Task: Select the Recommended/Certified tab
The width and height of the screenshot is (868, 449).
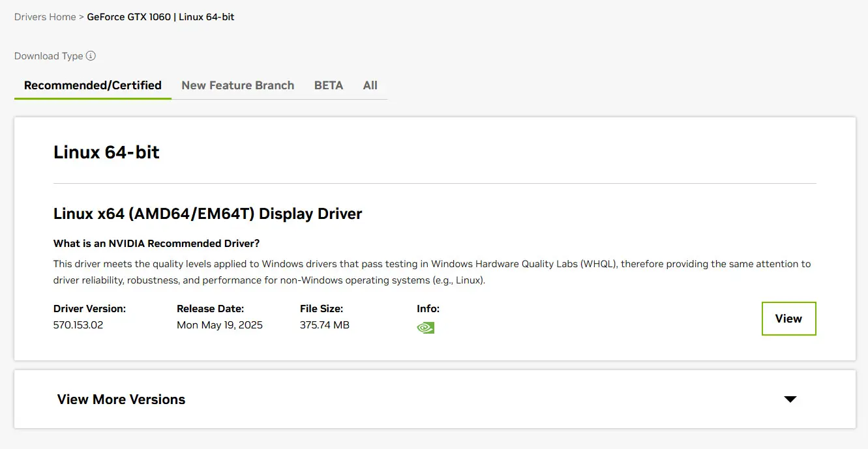Action: click(93, 85)
